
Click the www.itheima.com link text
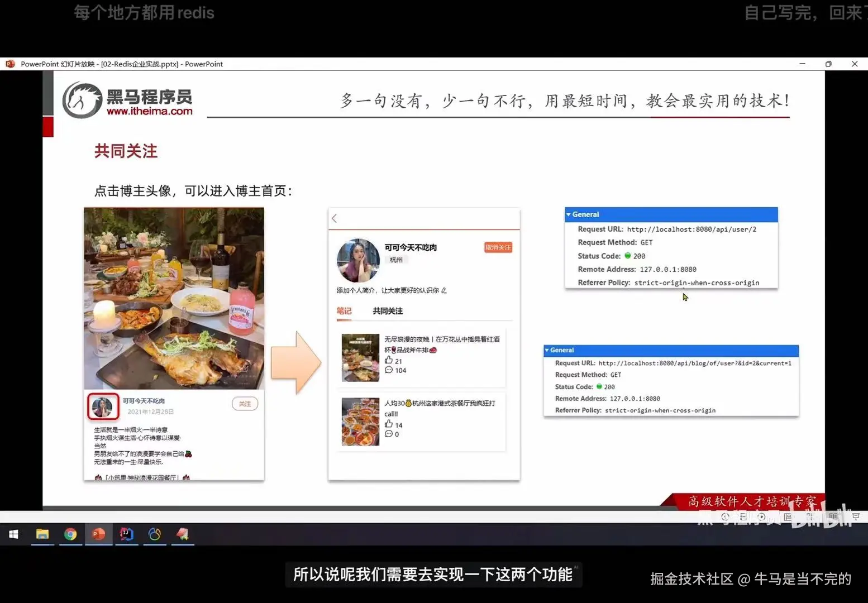pos(150,111)
